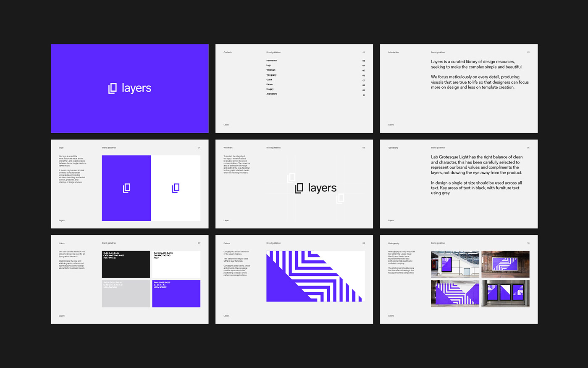Open the purple striped pattern graphic
This screenshot has height=368, width=588.
[x=315, y=276]
